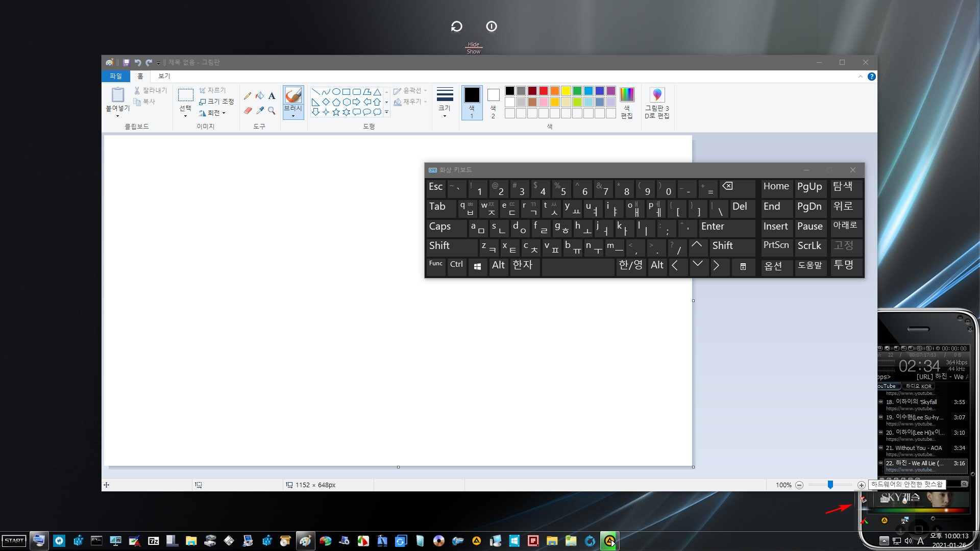The height and width of the screenshot is (551, 980).
Task: Click the zoom slider handle in Paint
Action: point(830,485)
